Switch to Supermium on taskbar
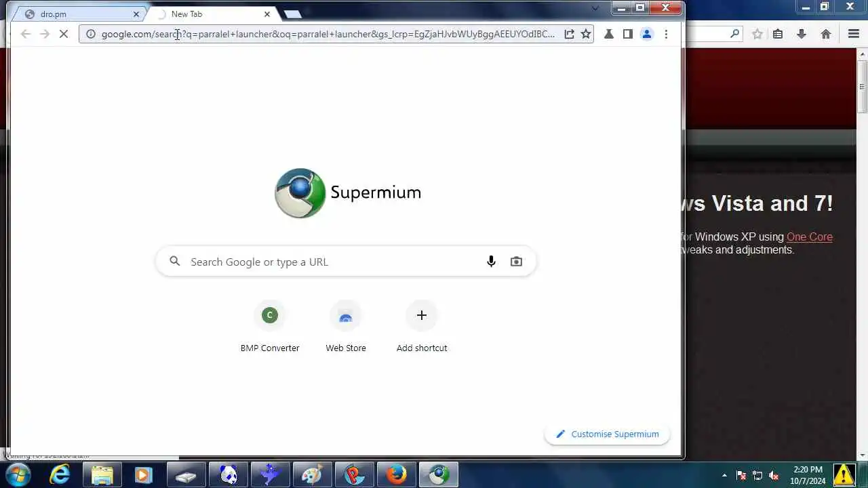Image resolution: width=868 pixels, height=488 pixels. [x=438, y=475]
